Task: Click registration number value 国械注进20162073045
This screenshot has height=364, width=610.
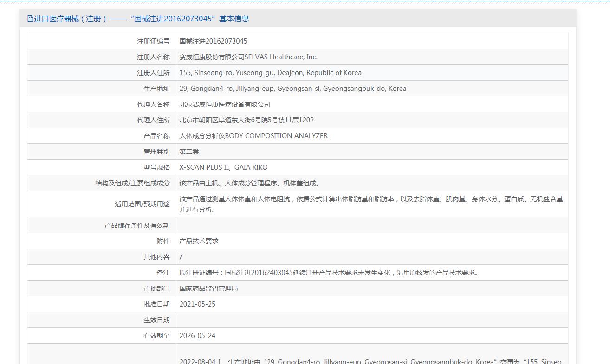Action: click(213, 41)
